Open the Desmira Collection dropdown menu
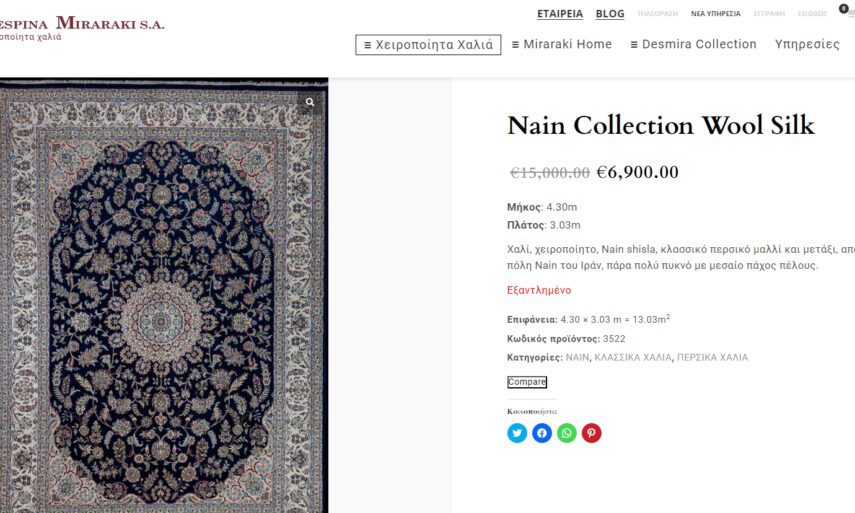Image resolution: width=855 pixels, height=513 pixels. coord(693,45)
